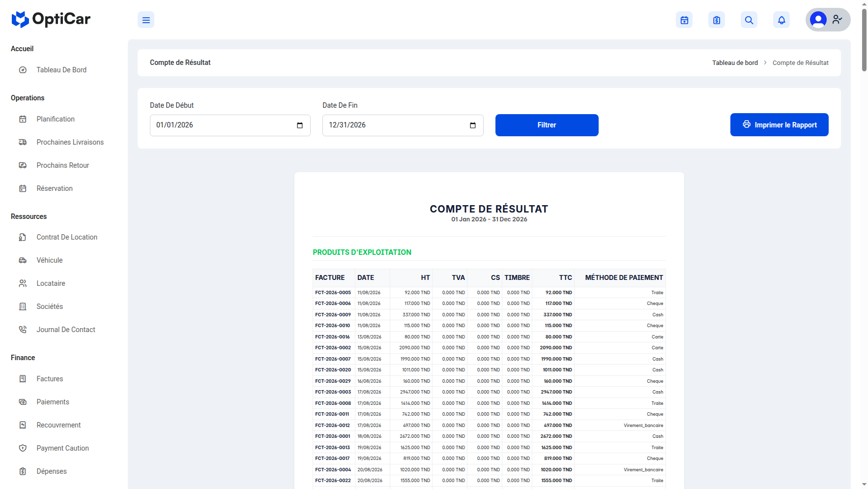Open Dépenses page
The height and width of the screenshot is (489, 868).
(52, 471)
